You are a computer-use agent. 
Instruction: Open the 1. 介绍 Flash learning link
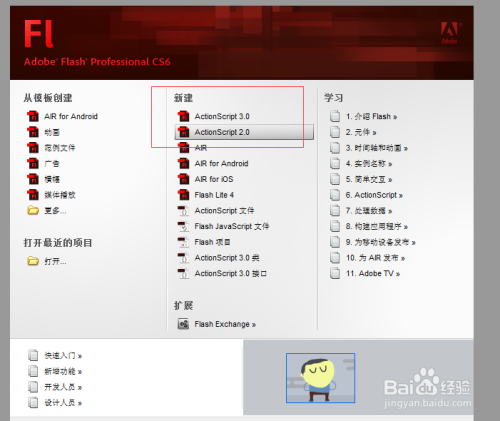pyautogui.click(x=371, y=116)
